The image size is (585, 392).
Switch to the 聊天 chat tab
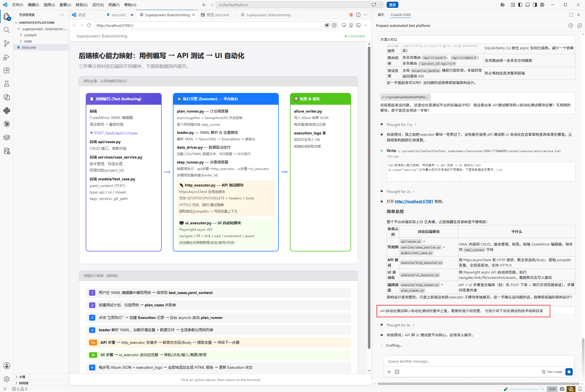click(x=381, y=15)
